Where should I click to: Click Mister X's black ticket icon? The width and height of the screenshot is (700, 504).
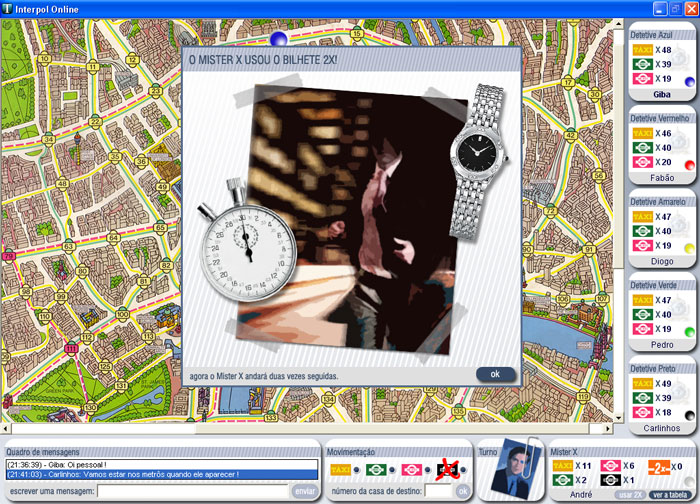[x=609, y=480]
